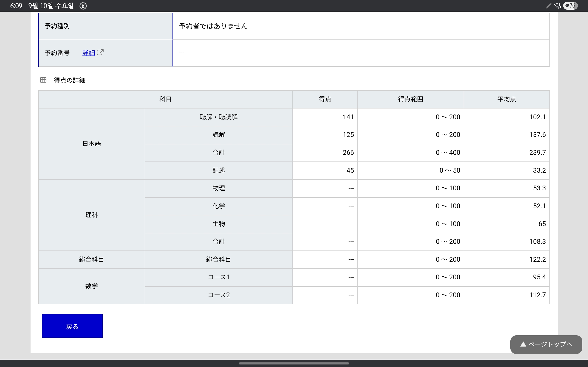Select the 総合科目 category cell on left
Viewport: 588px width, 367px height.
(92, 259)
